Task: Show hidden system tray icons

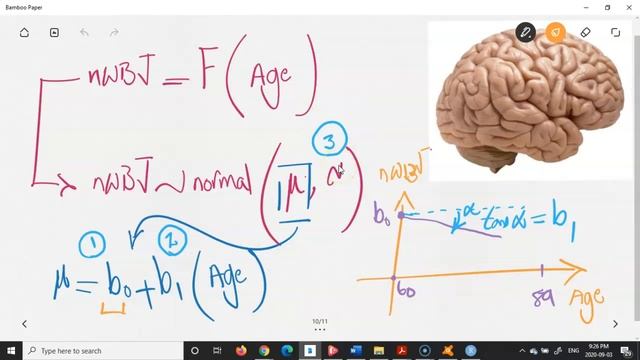Action: (522, 351)
